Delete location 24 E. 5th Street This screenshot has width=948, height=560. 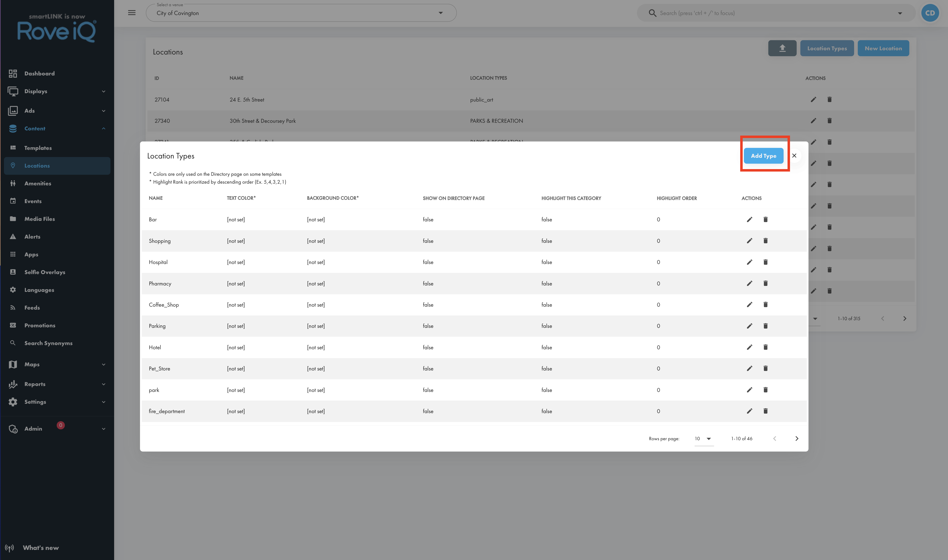pyautogui.click(x=829, y=100)
